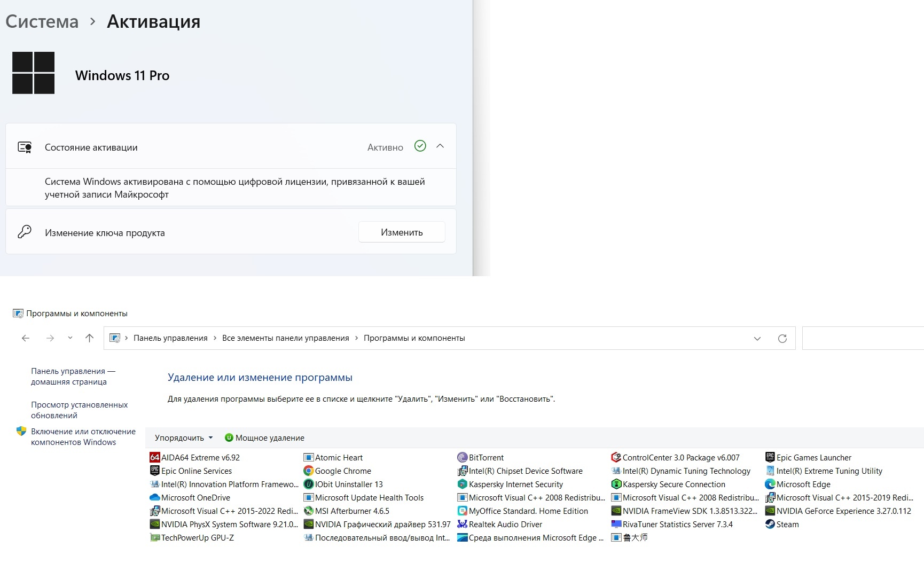Click forward navigation arrow

click(x=50, y=338)
